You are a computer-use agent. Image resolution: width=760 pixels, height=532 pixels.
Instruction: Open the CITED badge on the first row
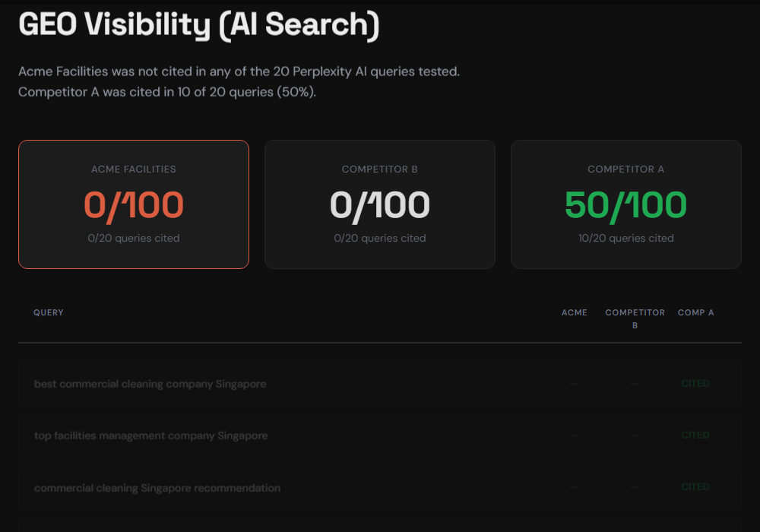[x=695, y=383]
